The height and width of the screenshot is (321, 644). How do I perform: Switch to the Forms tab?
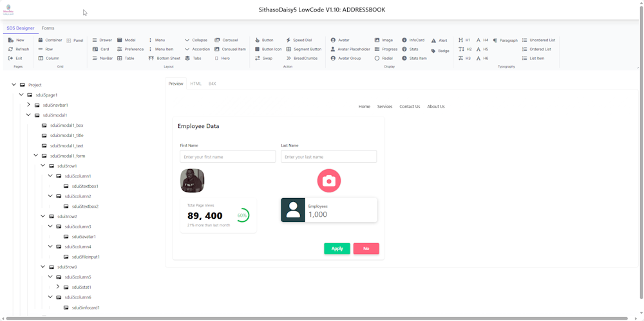tap(48, 28)
